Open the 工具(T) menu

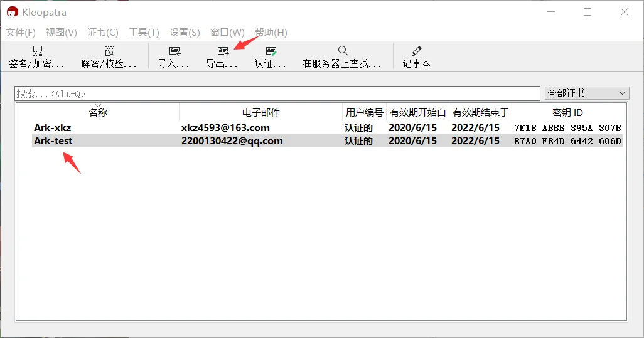click(x=144, y=33)
